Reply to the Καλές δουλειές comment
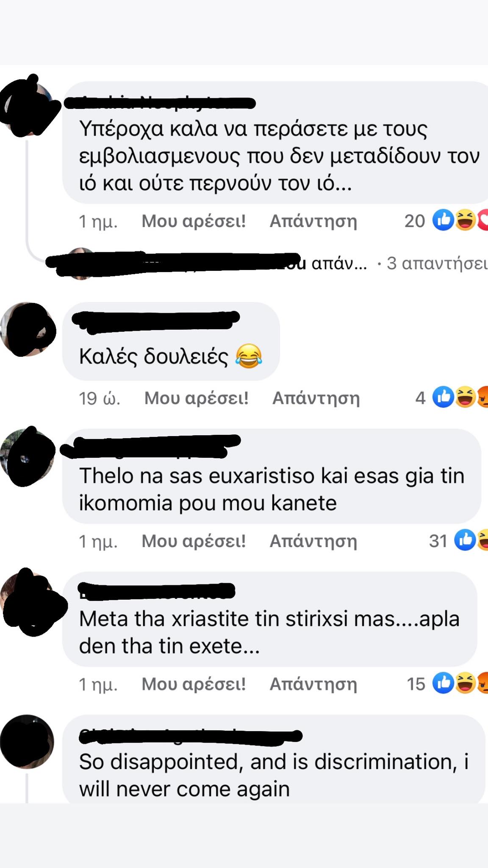Image resolution: width=488 pixels, height=868 pixels. pos(316,398)
